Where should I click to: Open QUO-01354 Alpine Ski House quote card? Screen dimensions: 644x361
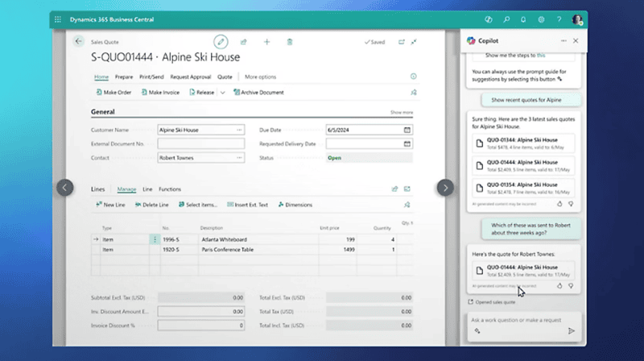[x=523, y=188]
